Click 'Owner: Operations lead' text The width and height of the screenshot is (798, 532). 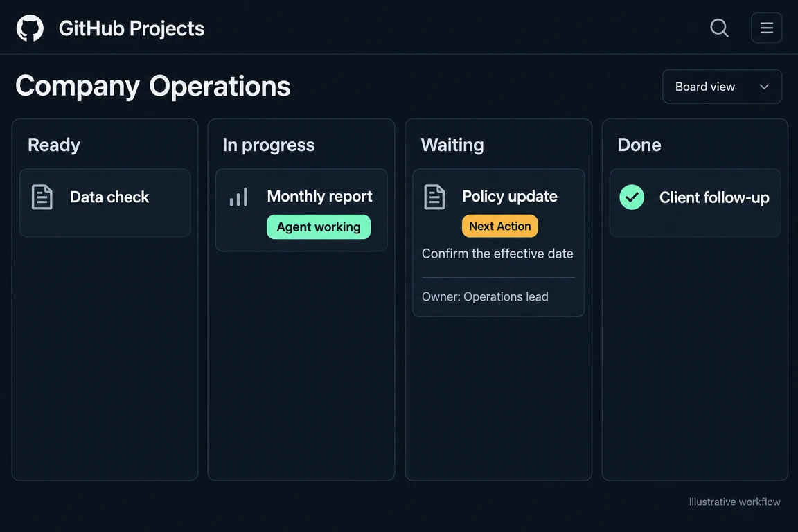(485, 296)
